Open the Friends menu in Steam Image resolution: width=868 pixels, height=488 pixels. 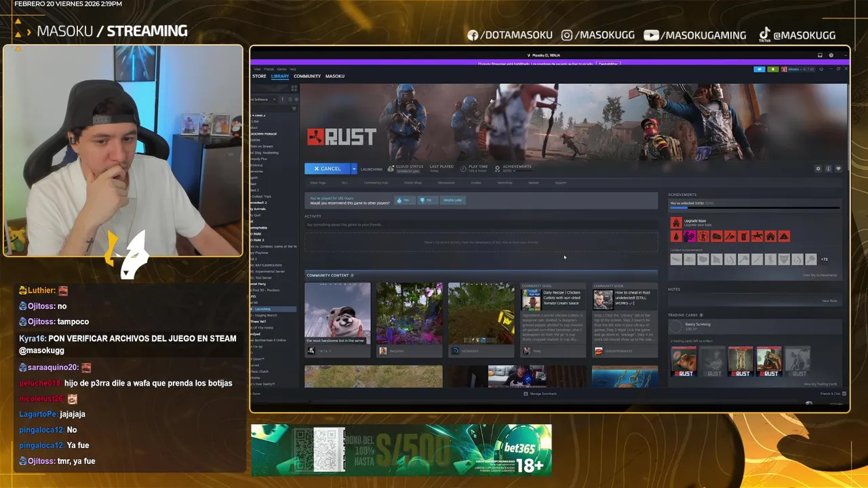[x=269, y=69]
